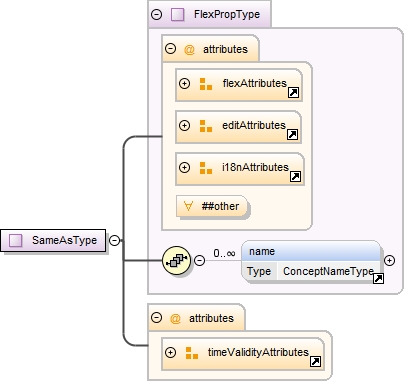Viewport: 405px width, 382px height.
Task: Expand the name element children
Action: point(389,260)
